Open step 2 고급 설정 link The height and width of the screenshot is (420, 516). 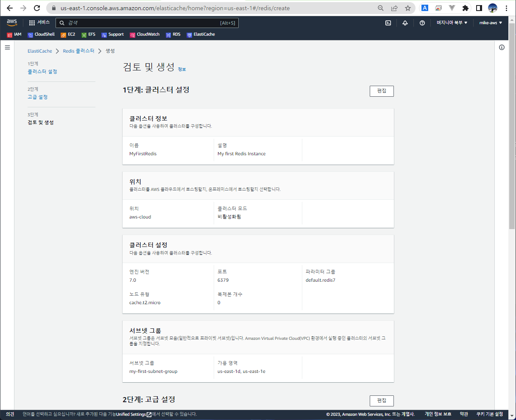click(x=38, y=97)
